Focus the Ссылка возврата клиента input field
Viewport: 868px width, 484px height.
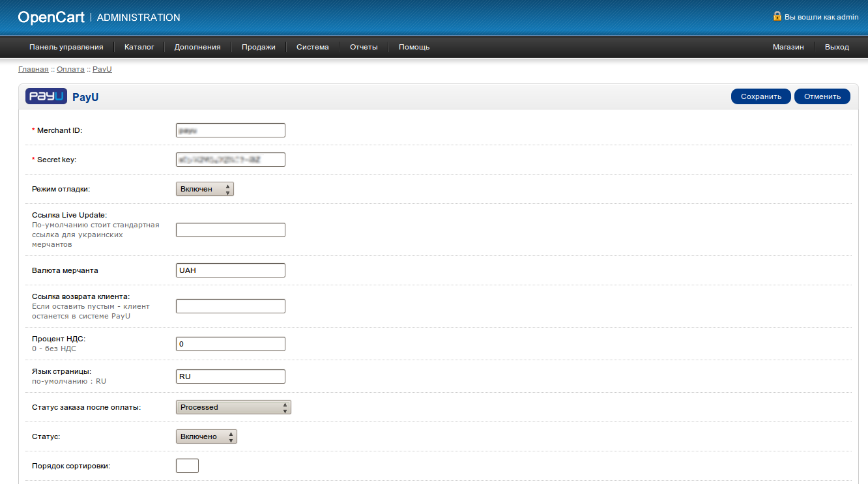(231, 306)
